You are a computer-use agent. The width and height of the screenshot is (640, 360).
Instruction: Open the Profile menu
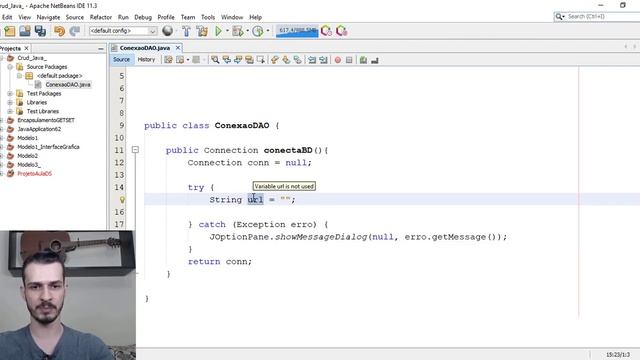(166, 17)
